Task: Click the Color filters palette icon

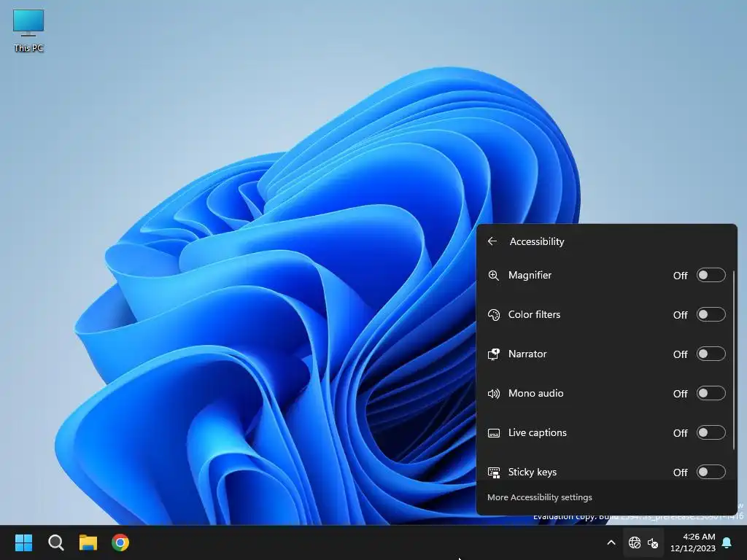Action: (x=494, y=315)
